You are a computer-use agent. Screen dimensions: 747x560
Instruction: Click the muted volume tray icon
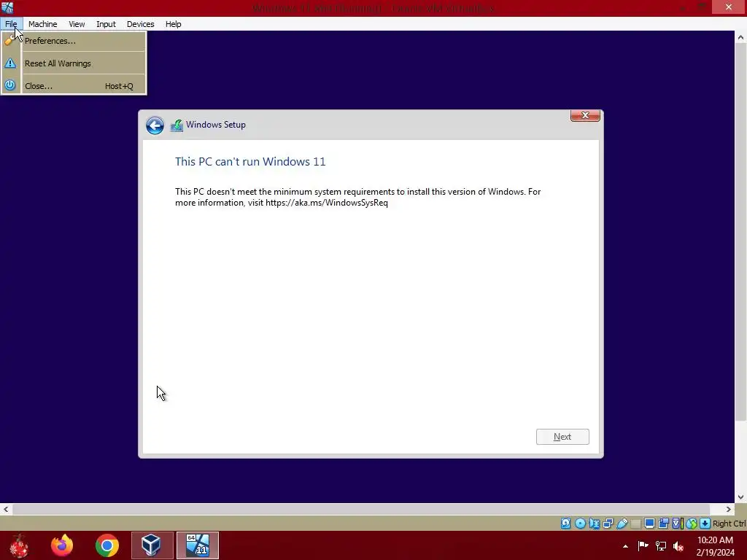(x=678, y=546)
